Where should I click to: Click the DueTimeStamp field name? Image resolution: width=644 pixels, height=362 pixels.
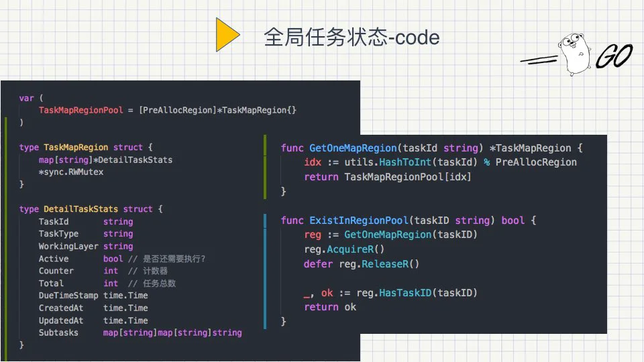pyautogui.click(x=68, y=296)
